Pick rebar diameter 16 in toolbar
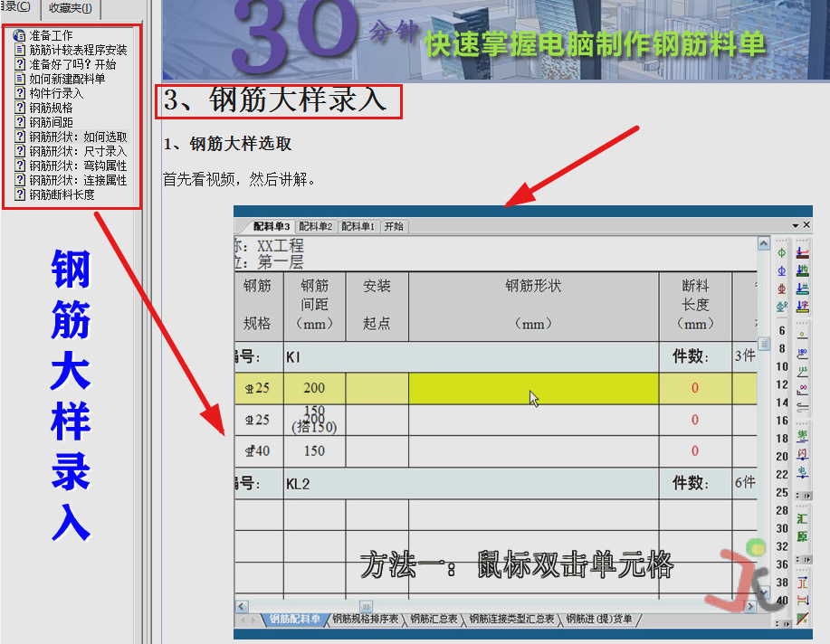This screenshot has width=830, height=644. (x=782, y=421)
